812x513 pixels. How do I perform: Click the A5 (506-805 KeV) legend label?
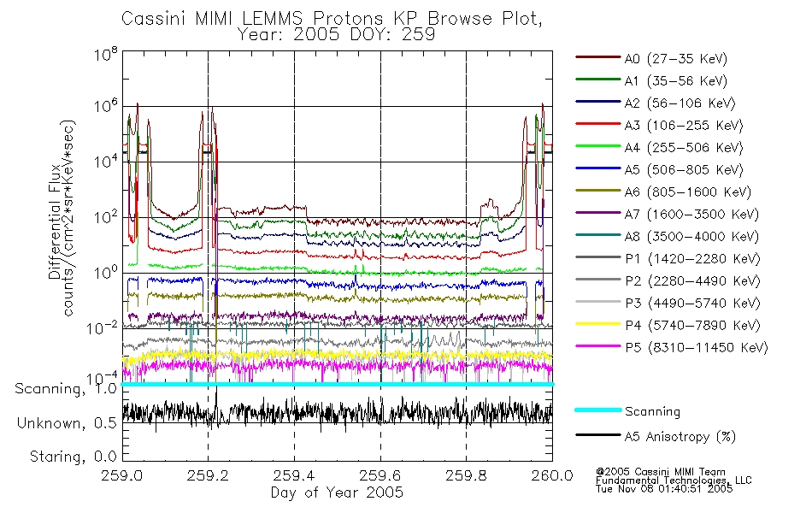684,170
